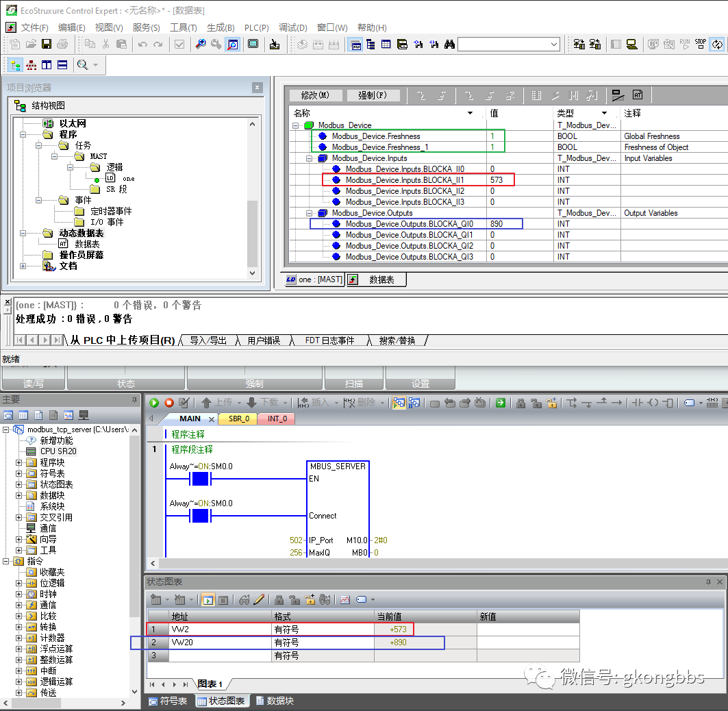Click the Save icon in Control Expert toolbar
The height and width of the screenshot is (711, 728).
click(47, 44)
